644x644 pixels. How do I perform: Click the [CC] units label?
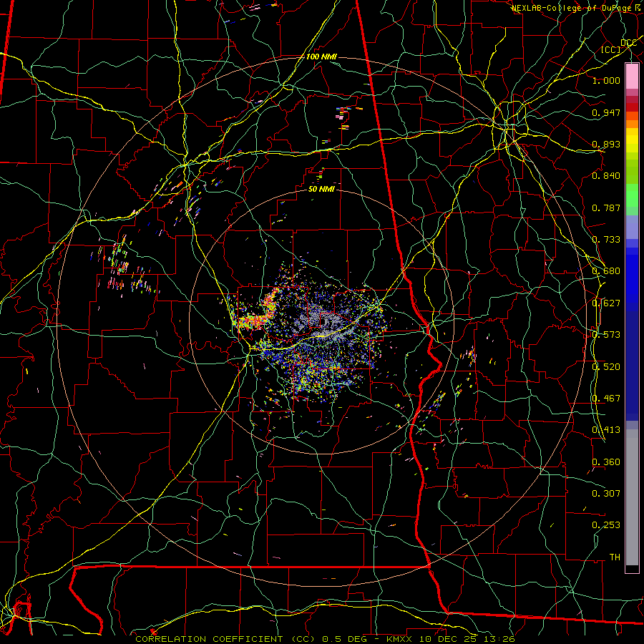pyautogui.click(x=611, y=49)
